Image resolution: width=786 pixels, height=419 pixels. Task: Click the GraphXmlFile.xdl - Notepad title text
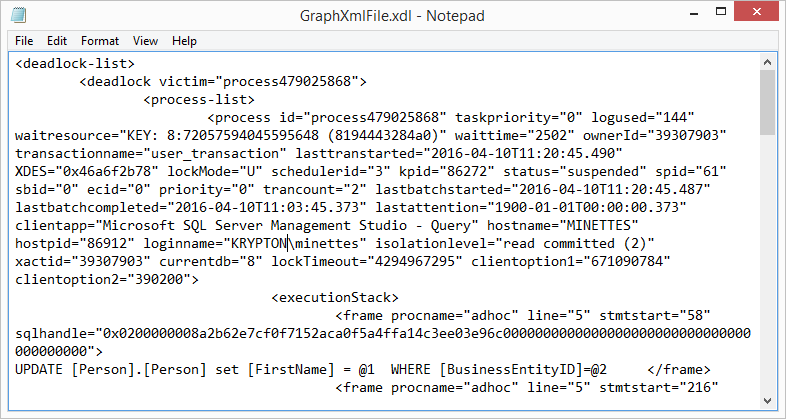(393, 16)
